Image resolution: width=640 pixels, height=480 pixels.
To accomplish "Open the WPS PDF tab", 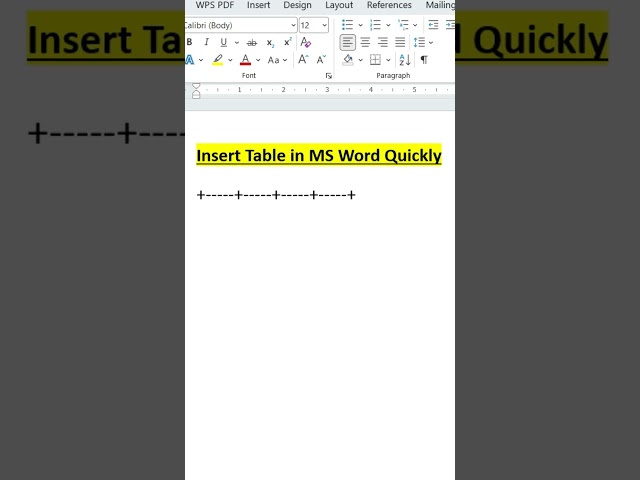I will click(215, 5).
